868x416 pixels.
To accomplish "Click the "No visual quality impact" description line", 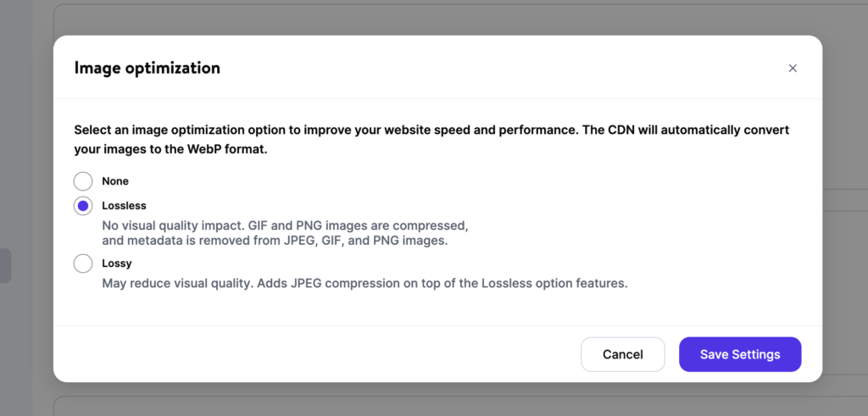I will (x=286, y=226).
